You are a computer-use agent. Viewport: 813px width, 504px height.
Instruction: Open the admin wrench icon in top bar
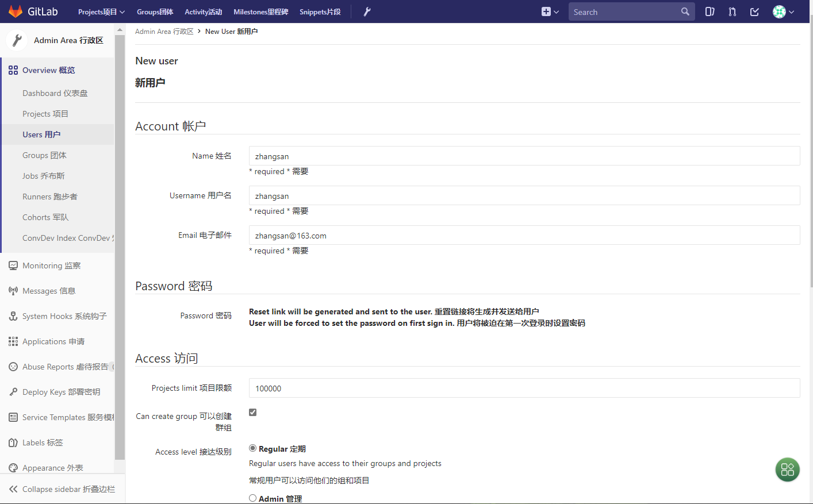pyautogui.click(x=367, y=11)
